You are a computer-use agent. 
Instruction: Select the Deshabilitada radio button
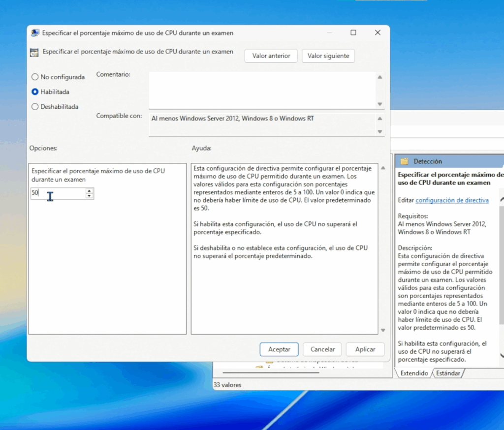pyautogui.click(x=35, y=107)
